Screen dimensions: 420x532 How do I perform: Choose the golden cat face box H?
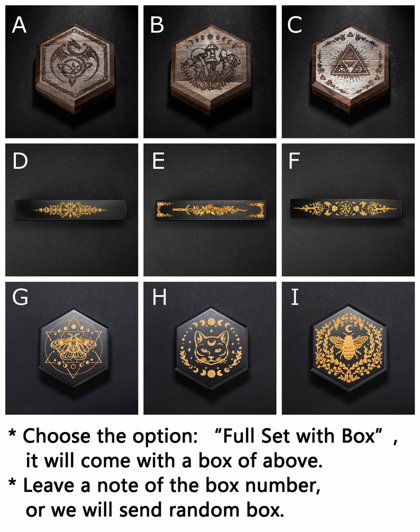pos(212,348)
